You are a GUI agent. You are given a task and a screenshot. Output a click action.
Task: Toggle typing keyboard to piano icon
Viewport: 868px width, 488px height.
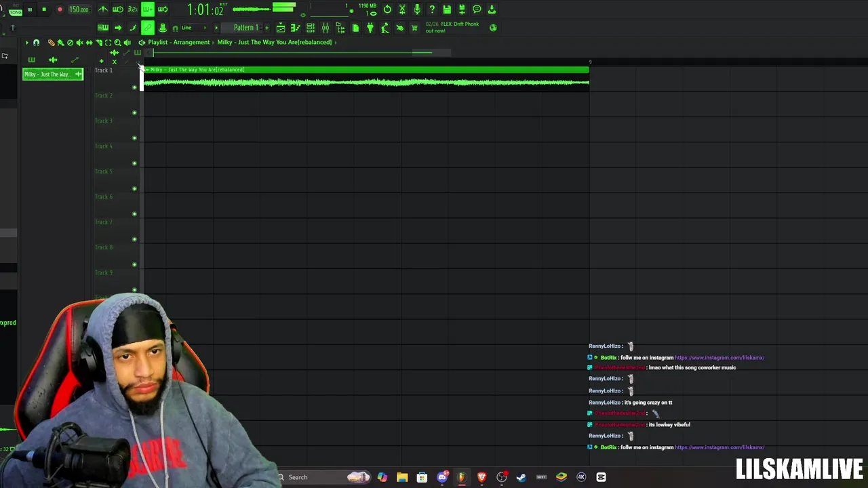103,28
